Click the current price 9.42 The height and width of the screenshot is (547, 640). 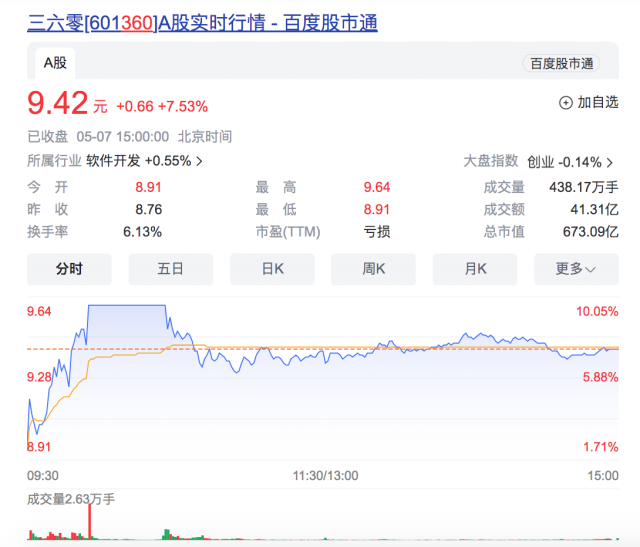(58, 103)
